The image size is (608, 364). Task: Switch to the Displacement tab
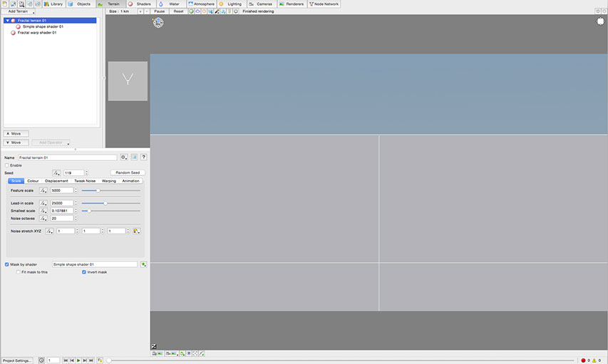click(x=56, y=181)
